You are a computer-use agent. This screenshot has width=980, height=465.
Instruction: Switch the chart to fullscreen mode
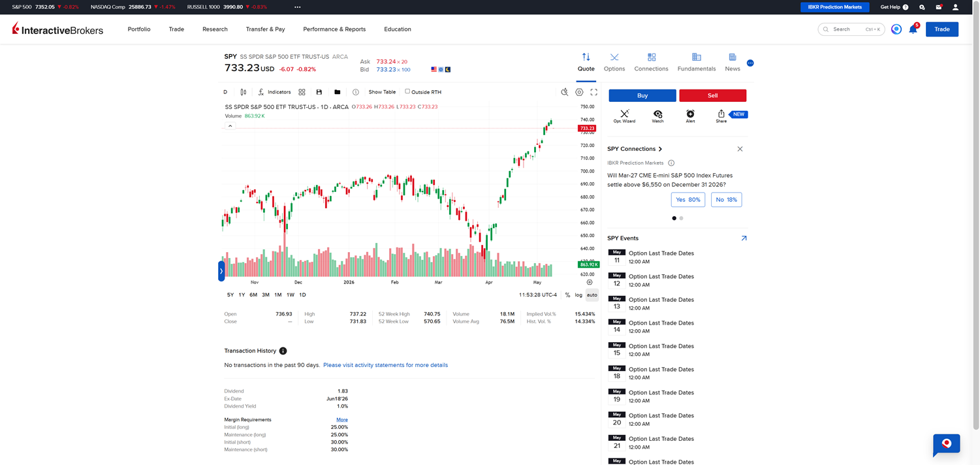coord(593,92)
